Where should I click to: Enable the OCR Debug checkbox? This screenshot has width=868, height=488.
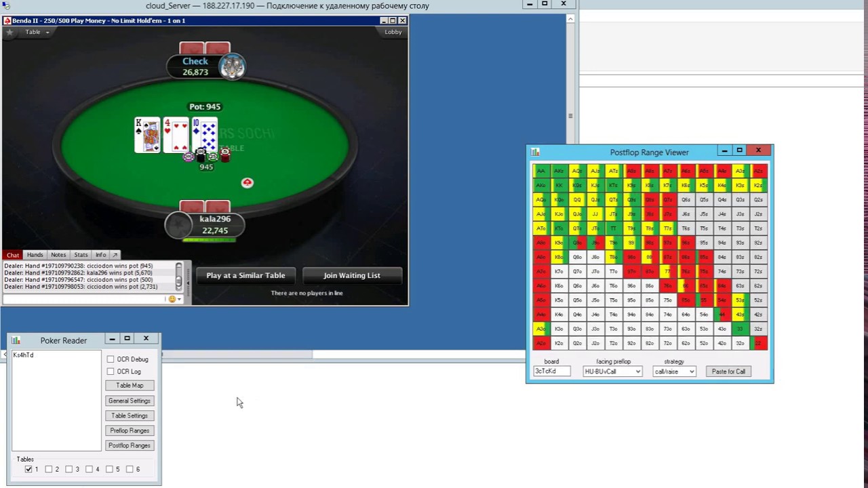tap(111, 359)
